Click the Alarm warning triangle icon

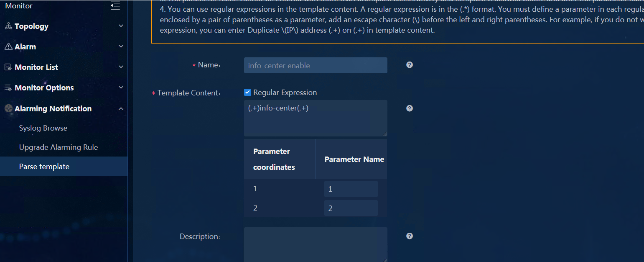point(8,46)
